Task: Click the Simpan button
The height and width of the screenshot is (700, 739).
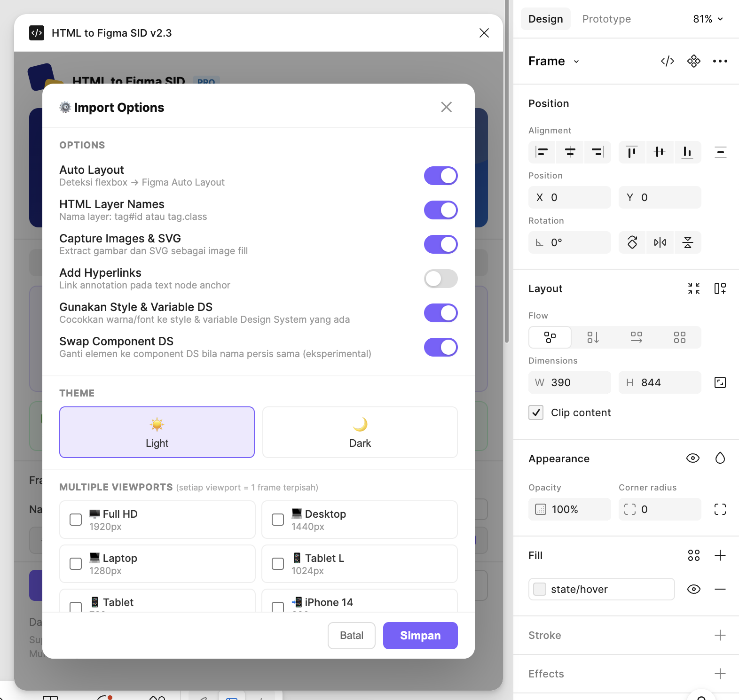Action: pyautogui.click(x=420, y=636)
